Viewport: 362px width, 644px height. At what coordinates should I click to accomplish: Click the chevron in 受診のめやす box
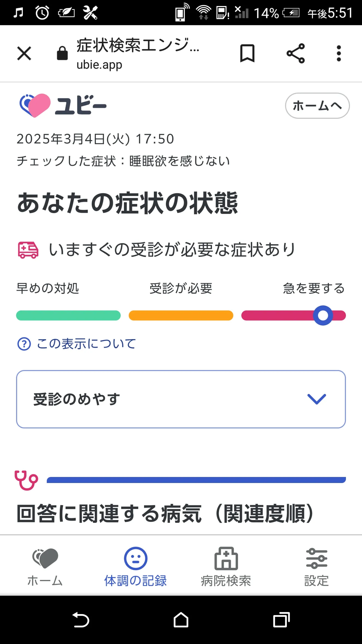317,399
